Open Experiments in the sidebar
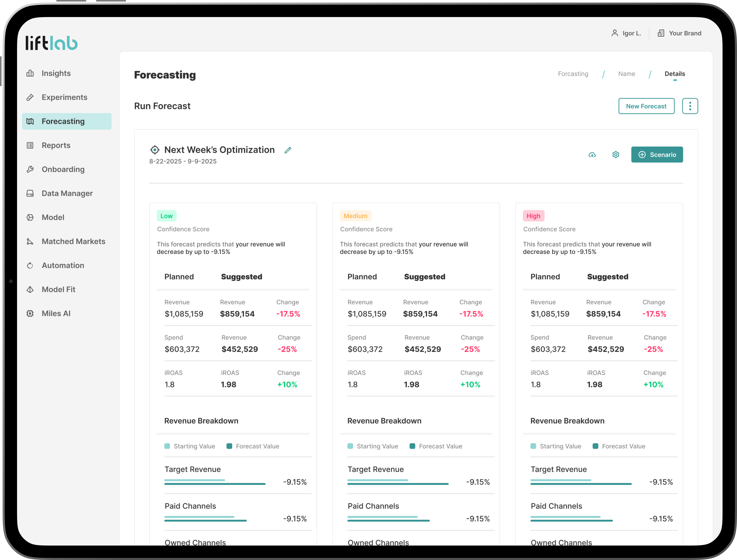This screenshot has width=737, height=560. point(64,97)
